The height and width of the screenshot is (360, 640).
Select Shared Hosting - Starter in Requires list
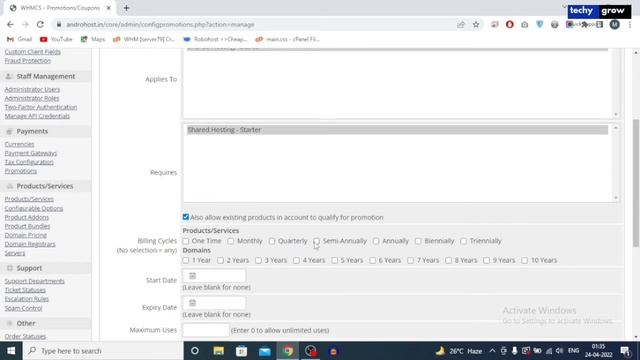pyautogui.click(x=397, y=129)
